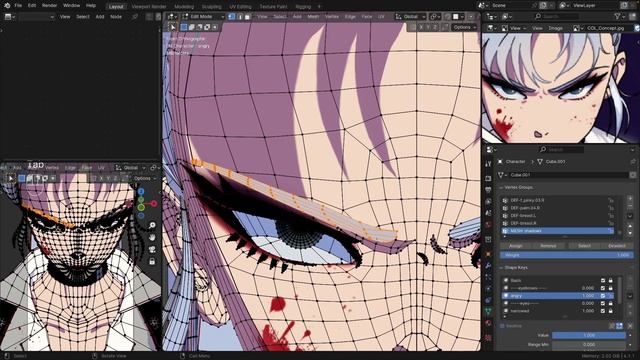
Task: Open the Texture checker properties tab icon
Action: point(489,338)
